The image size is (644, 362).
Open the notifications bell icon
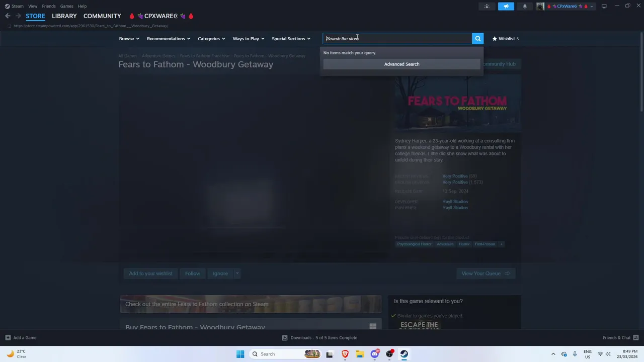[525, 6]
